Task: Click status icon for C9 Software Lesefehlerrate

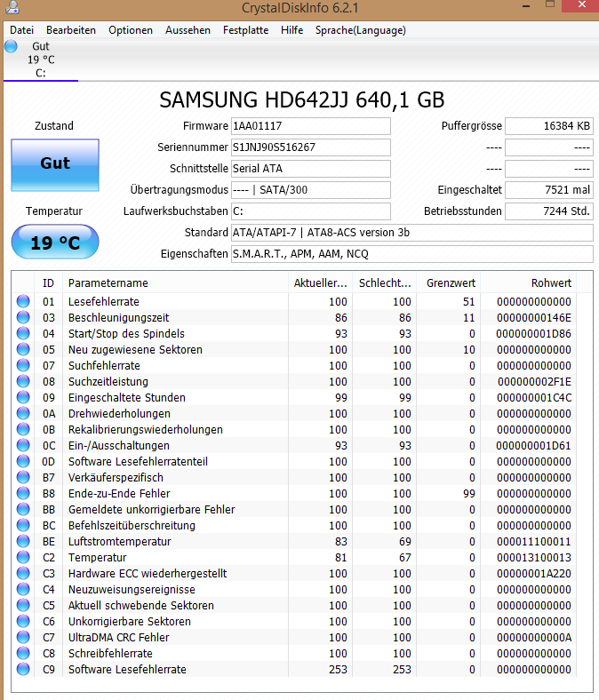Action: pos(23,669)
